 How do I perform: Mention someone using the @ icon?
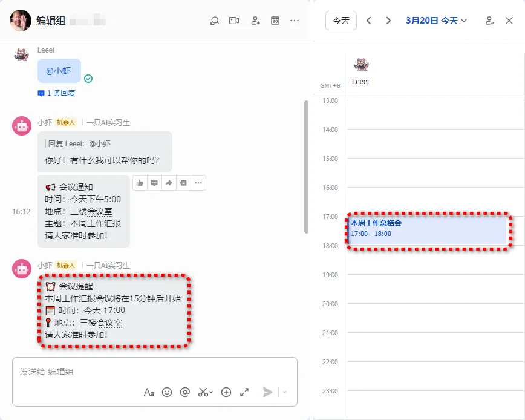pos(185,392)
